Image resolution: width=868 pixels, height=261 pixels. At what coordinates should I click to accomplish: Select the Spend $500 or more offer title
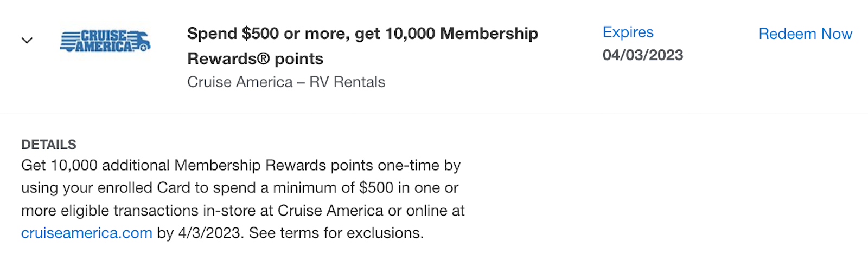(x=362, y=46)
